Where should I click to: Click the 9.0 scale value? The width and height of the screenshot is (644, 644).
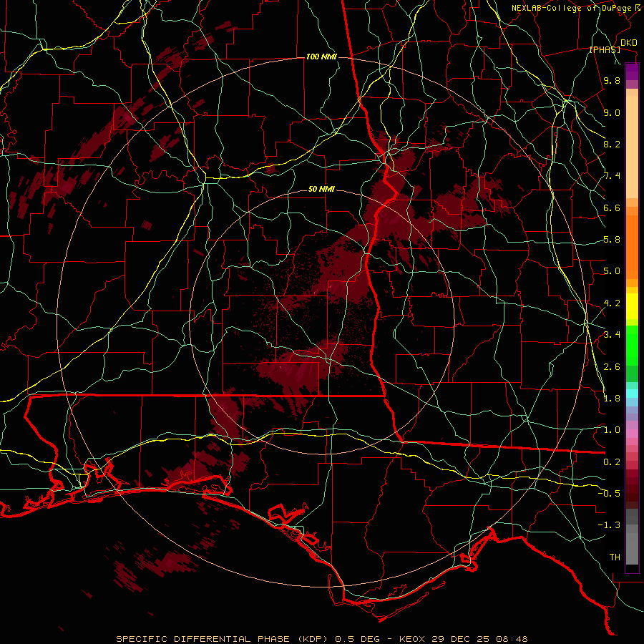pos(612,112)
